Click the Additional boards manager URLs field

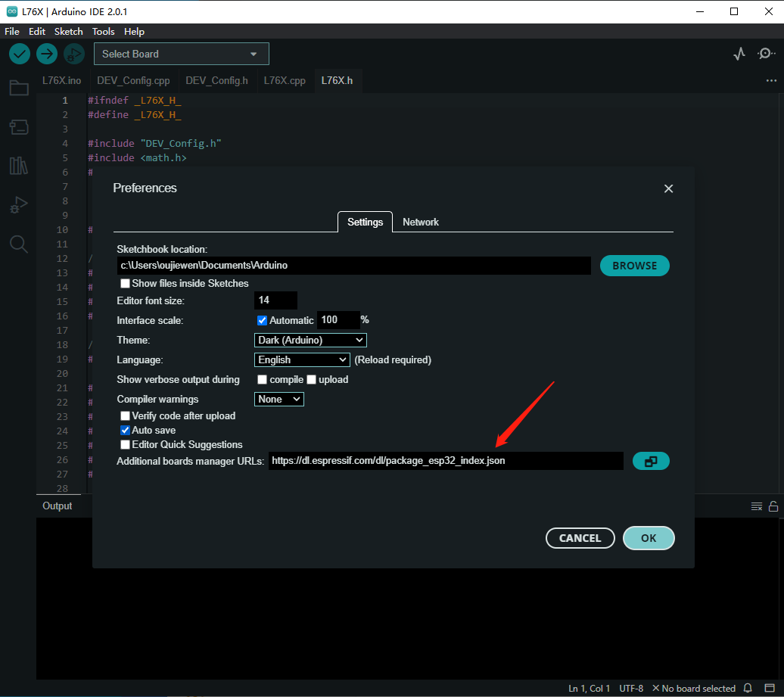click(446, 460)
